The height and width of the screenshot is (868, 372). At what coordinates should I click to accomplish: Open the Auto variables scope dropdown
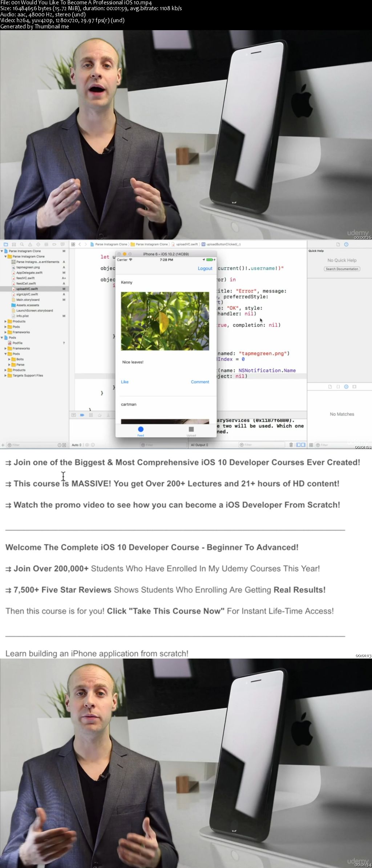coord(77,445)
